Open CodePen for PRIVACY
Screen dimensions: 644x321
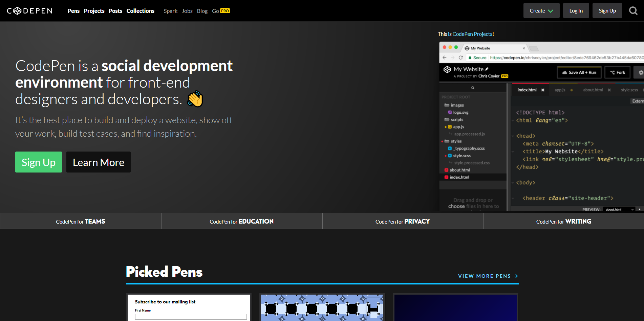point(403,221)
